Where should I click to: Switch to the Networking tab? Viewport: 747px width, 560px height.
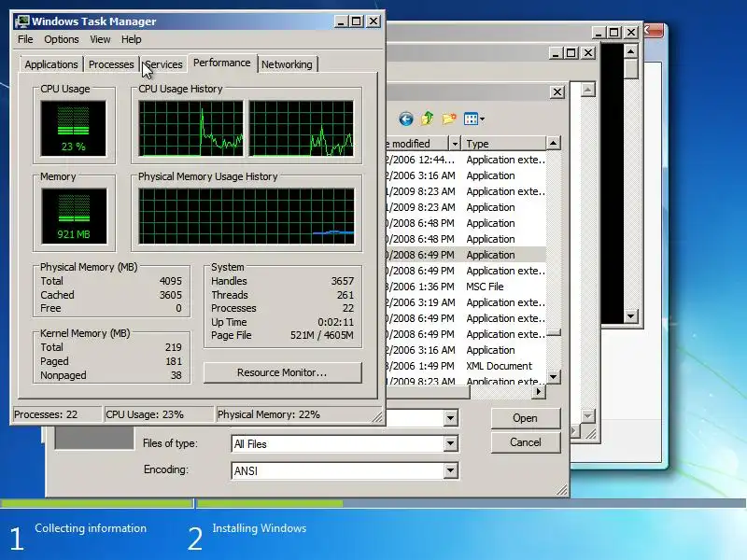click(287, 64)
